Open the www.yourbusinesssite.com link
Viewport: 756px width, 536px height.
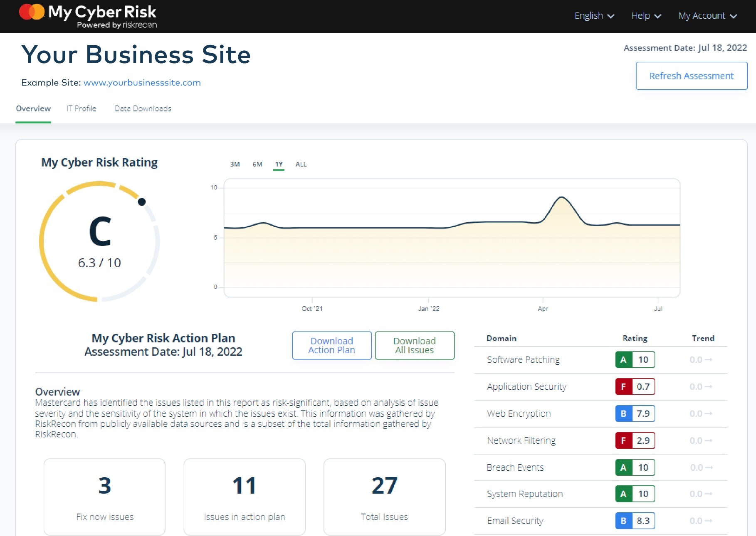(142, 83)
